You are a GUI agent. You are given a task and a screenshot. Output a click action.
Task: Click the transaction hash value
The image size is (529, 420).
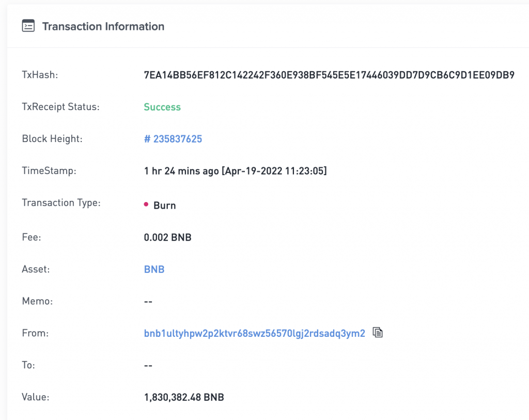(329, 75)
